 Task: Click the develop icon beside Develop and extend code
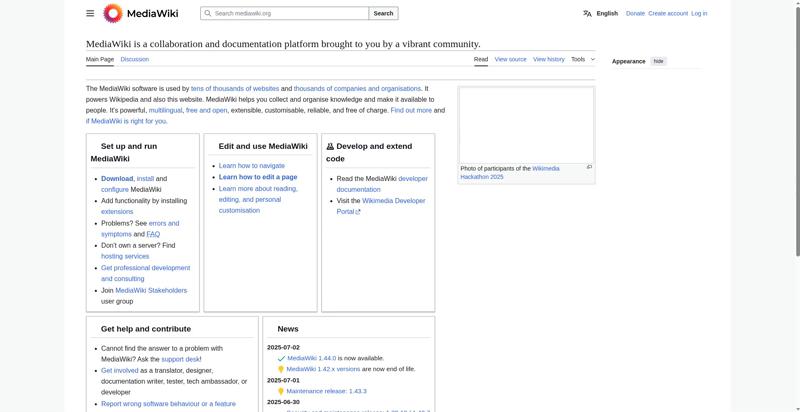[x=330, y=146]
